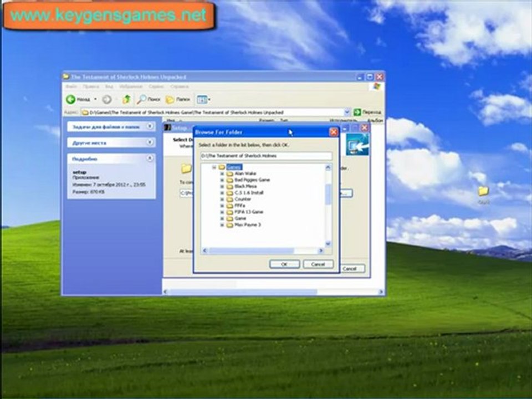Screen dimensions: 532x399
Task: Click the left arrow of tree horizontal scrollbar
Action: 204,250
